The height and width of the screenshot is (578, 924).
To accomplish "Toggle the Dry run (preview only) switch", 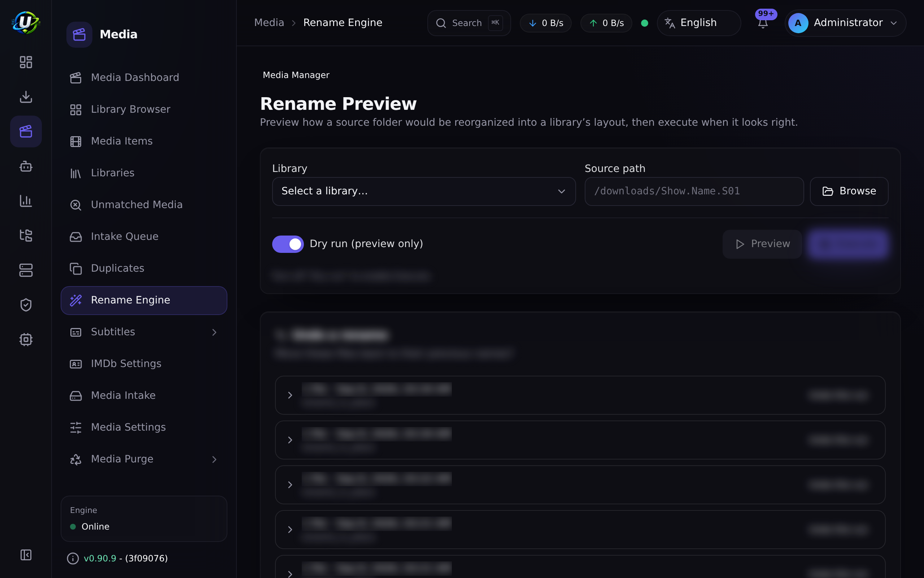I will pyautogui.click(x=288, y=244).
